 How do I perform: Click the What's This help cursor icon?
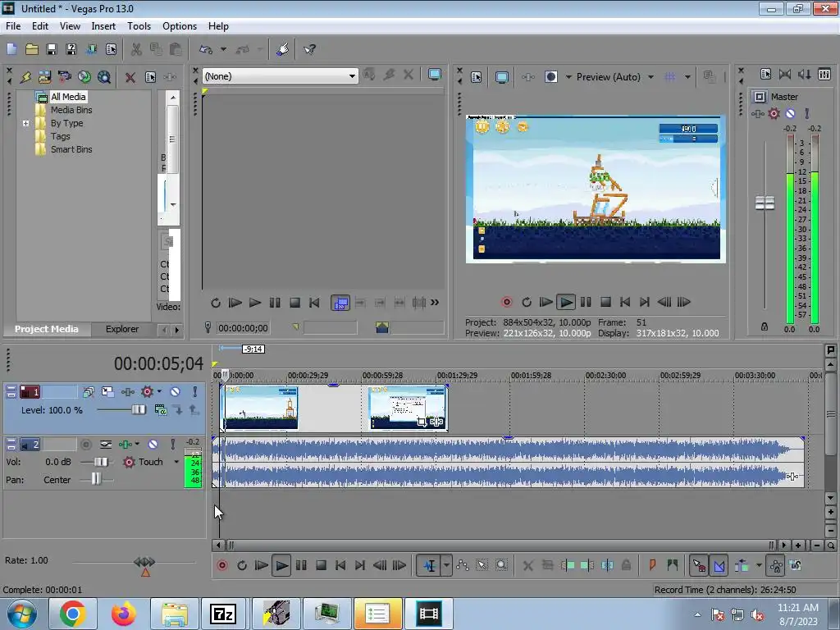(309, 49)
